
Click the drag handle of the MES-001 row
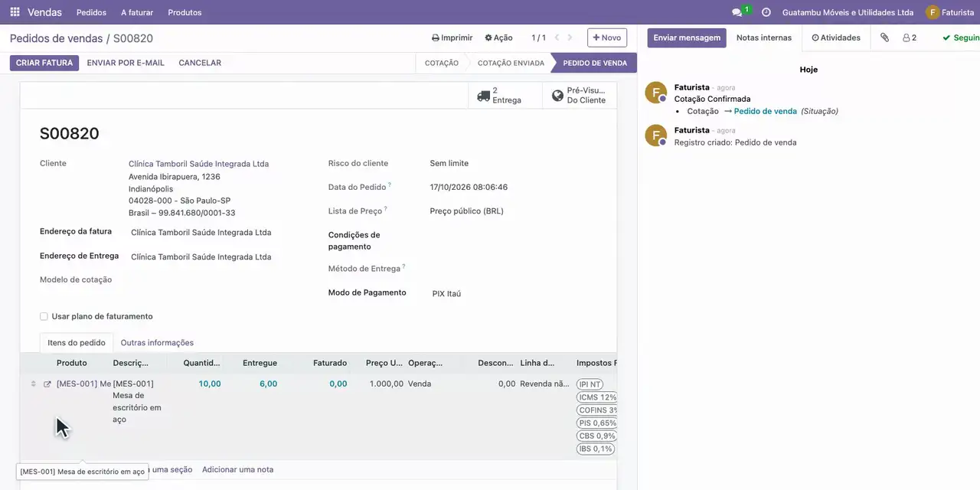(x=33, y=384)
